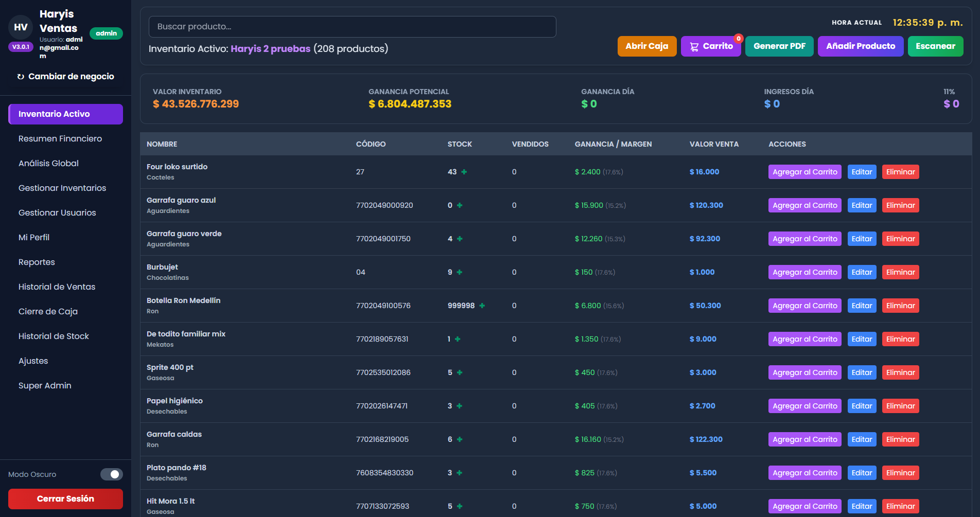Navigate to Ajustes

click(33, 361)
